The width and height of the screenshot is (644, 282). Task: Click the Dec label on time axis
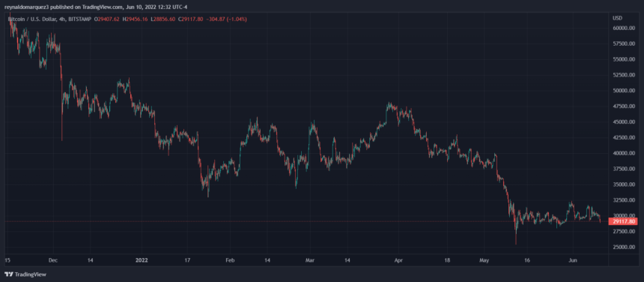point(53,259)
